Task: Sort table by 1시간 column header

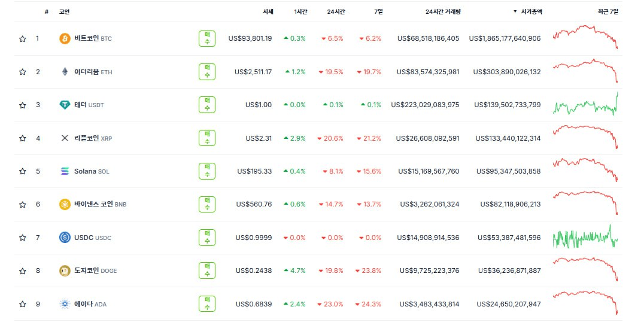Action: point(300,11)
